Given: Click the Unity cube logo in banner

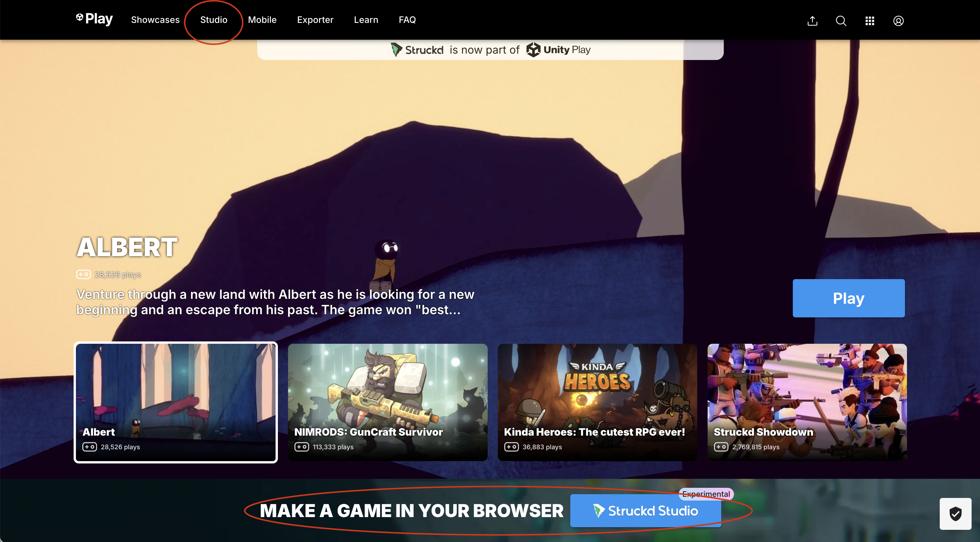Looking at the screenshot, I should (533, 50).
